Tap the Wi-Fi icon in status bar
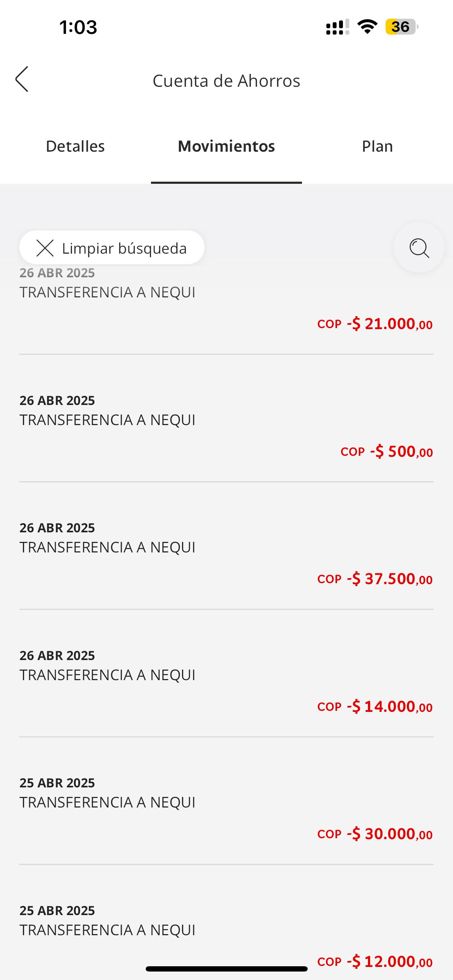 pyautogui.click(x=367, y=27)
